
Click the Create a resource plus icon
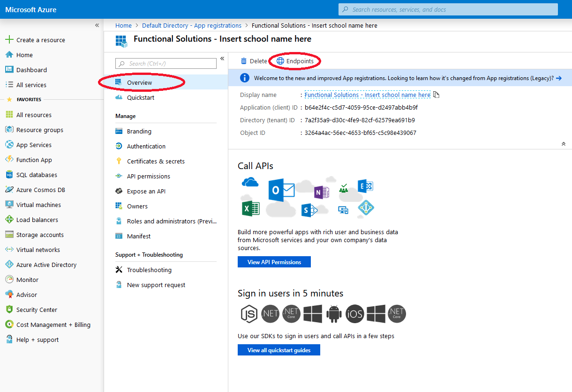click(x=9, y=40)
